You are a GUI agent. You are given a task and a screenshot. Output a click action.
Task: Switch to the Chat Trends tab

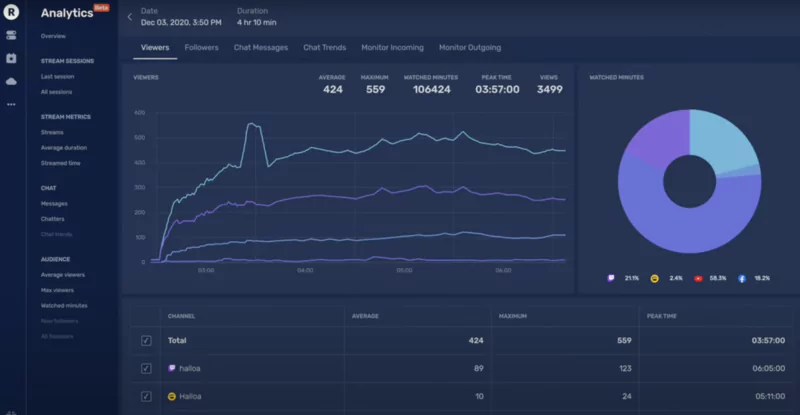click(324, 47)
